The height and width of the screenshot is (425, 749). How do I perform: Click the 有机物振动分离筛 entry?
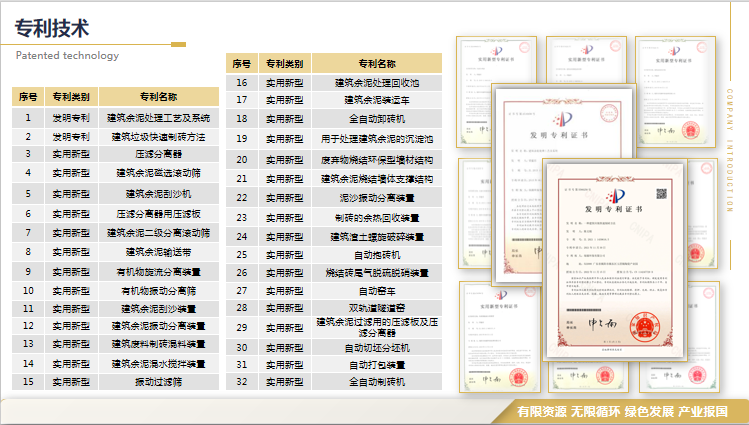click(159, 291)
